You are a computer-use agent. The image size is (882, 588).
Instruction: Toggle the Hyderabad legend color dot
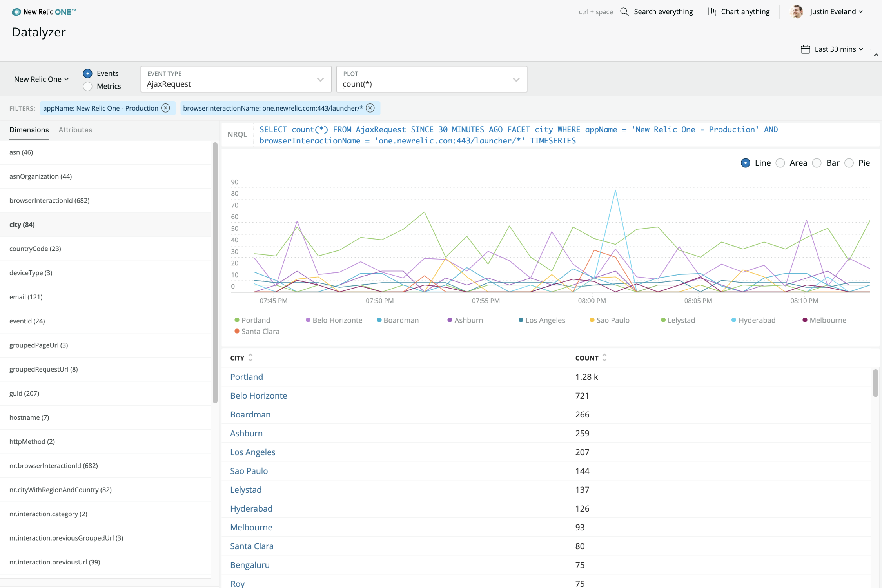[x=733, y=320]
